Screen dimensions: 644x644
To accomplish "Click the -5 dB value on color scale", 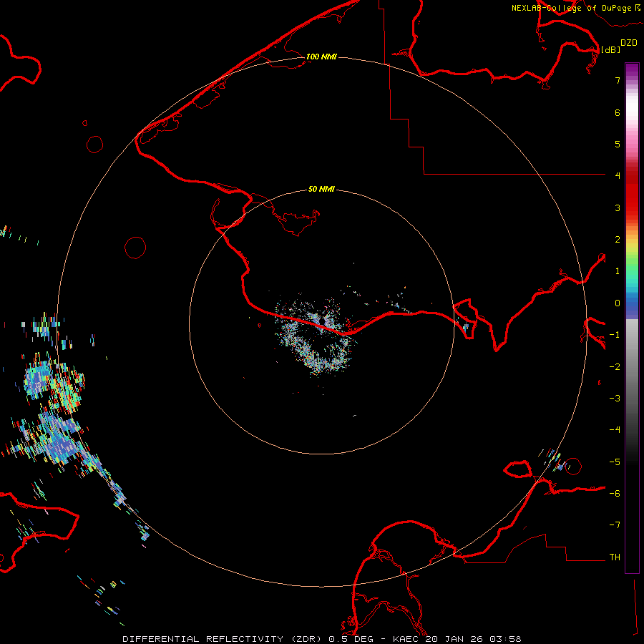I will pos(615,462).
